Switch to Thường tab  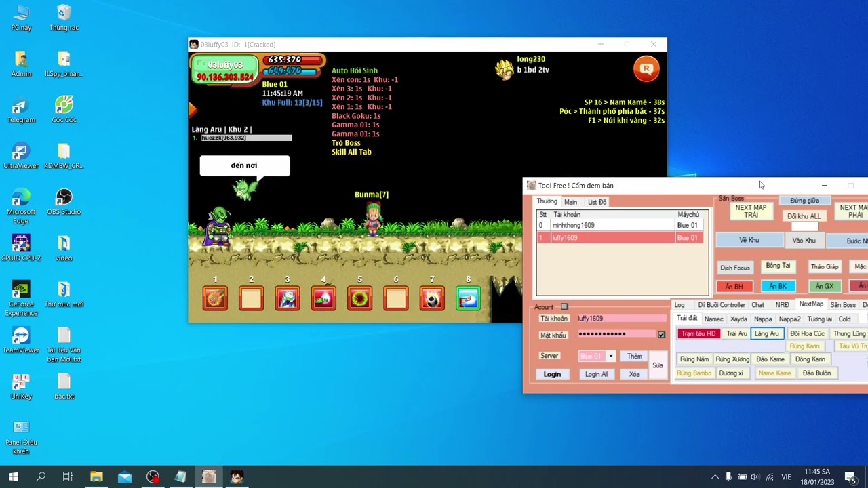[x=547, y=201]
